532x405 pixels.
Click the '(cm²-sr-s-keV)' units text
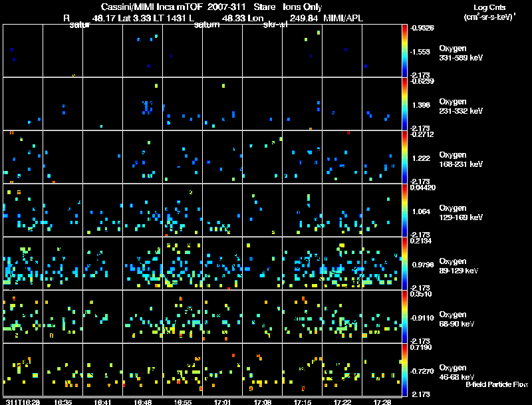[489, 17]
